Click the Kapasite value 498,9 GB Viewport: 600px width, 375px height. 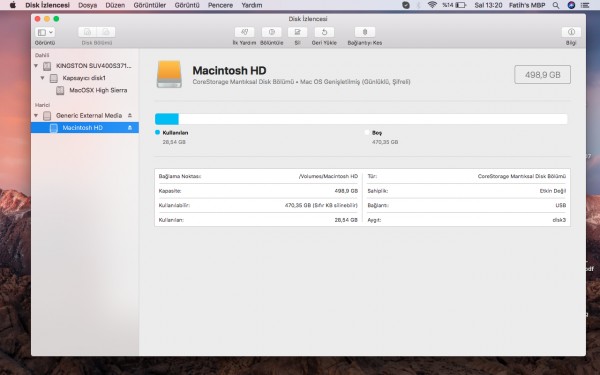pyautogui.click(x=346, y=191)
